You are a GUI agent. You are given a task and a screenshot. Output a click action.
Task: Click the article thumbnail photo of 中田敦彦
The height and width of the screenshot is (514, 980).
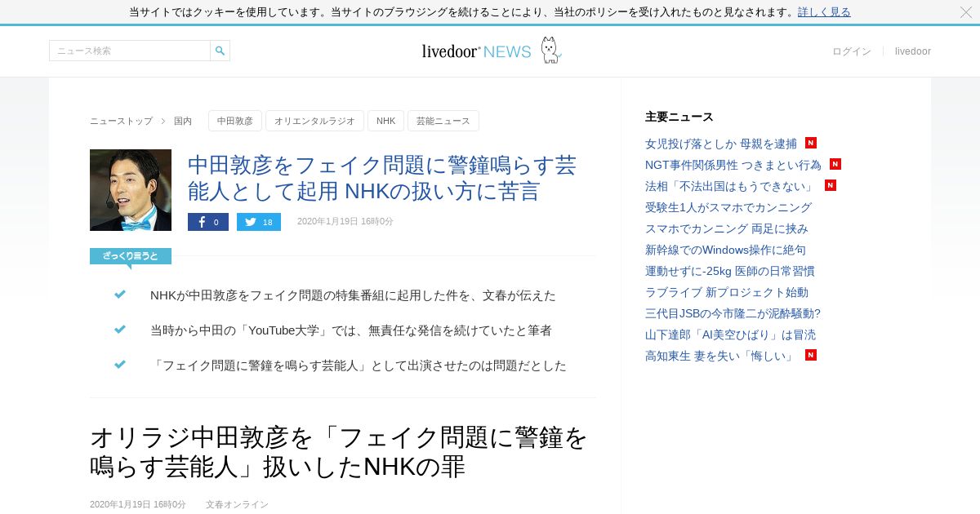point(131,190)
